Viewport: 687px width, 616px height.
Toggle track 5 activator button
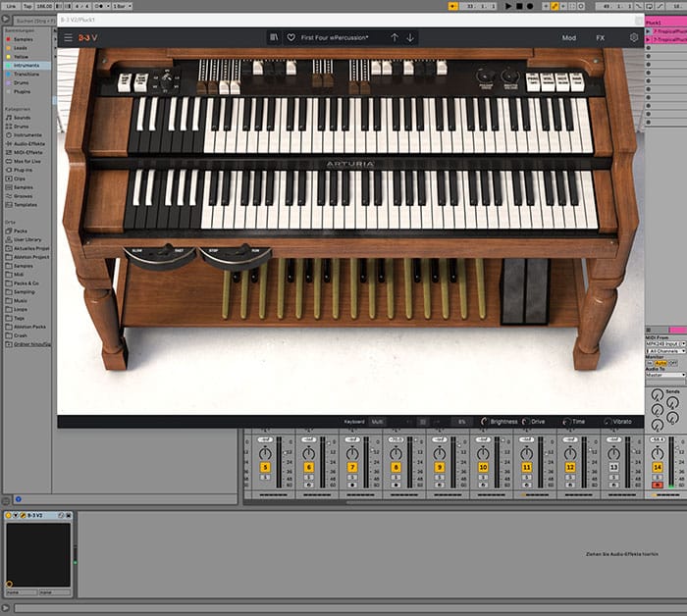pos(265,467)
